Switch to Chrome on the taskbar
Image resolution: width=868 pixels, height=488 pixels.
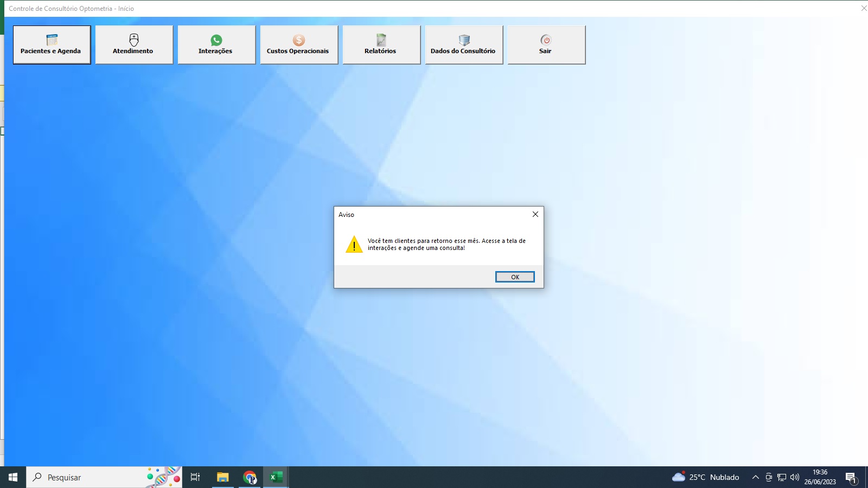tap(250, 477)
